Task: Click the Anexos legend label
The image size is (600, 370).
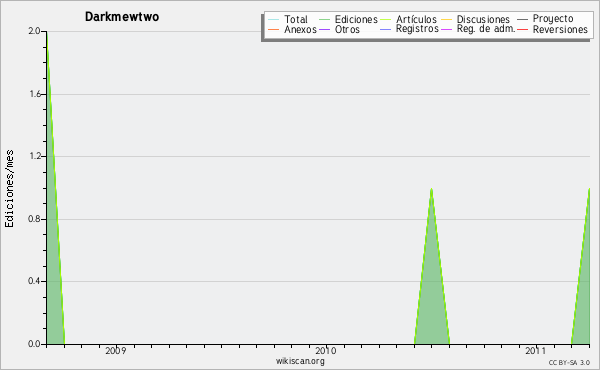Action: pyautogui.click(x=300, y=29)
